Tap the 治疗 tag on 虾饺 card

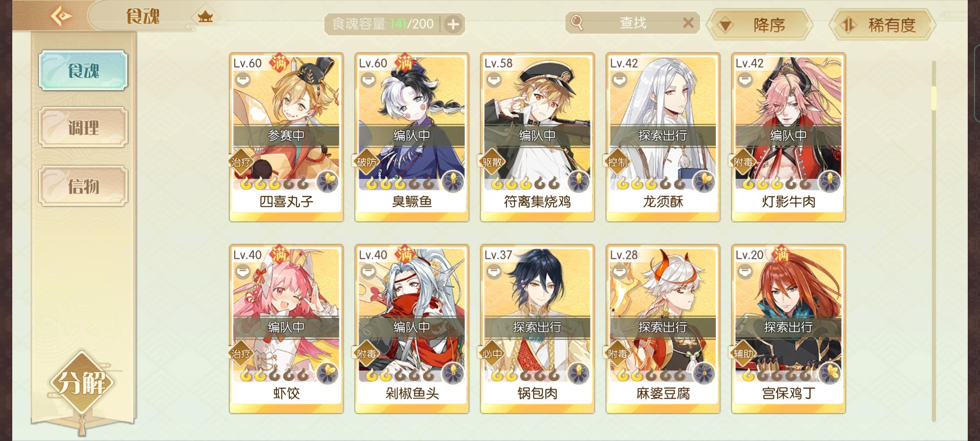(x=241, y=354)
